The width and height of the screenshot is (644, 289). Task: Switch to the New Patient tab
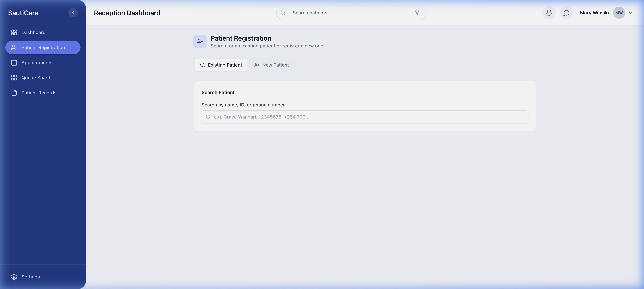[272, 65]
